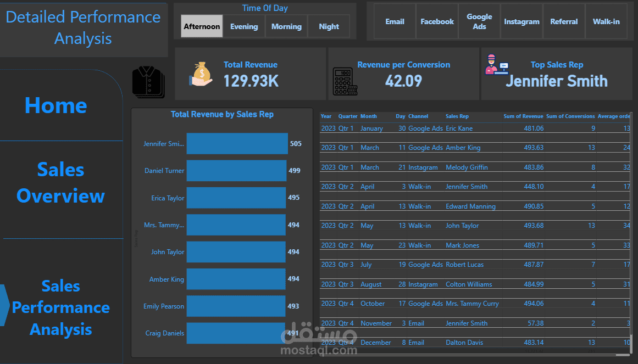Click the cashier icon beside Top Sales Rep
Image resolution: width=638 pixels, height=364 pixels.
[496, 65]
